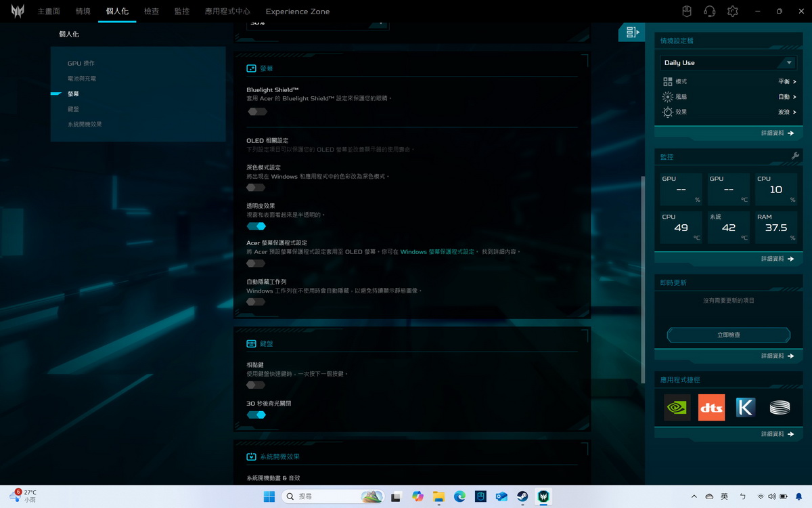This screenshot has height=508, width=812.
Task: Open the Experience Zone tab
Action: (297, 12)
